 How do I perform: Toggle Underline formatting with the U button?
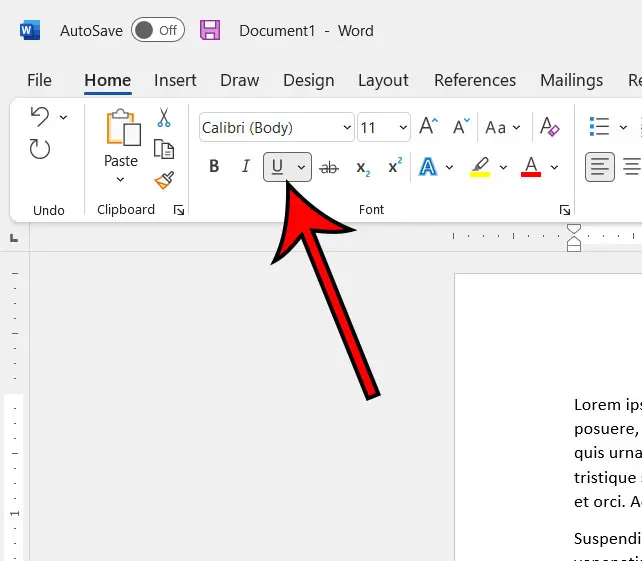point(277,167)
